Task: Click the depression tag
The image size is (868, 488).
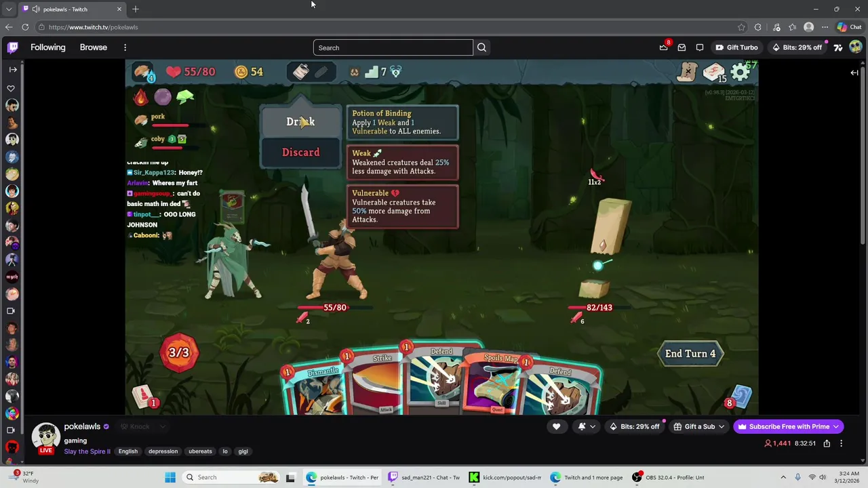Action: point(163,451)
